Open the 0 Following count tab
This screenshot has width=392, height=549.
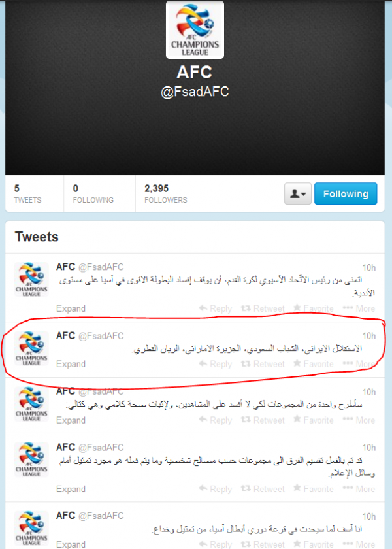[x=93, y=193]
